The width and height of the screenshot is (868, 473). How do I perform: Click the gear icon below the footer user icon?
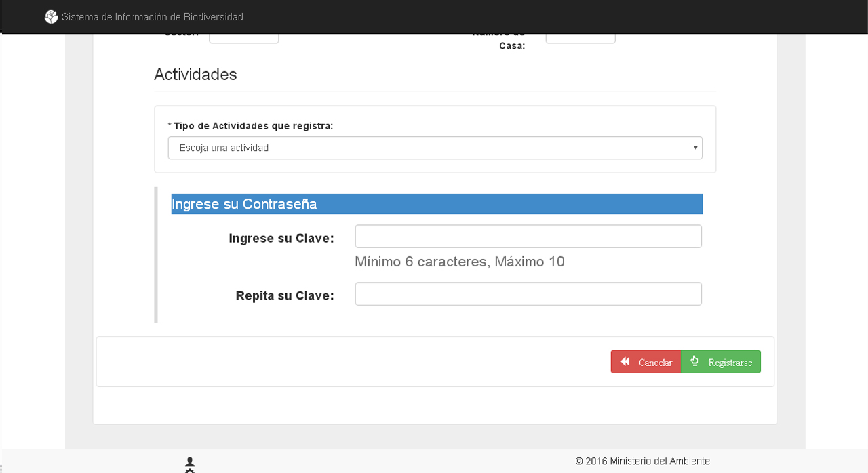click(190, 470)
